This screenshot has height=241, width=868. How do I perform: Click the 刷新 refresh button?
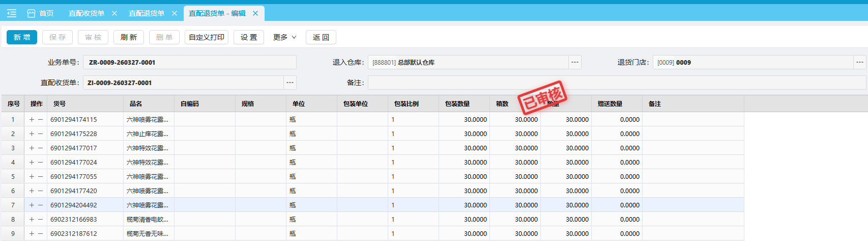point(129,37)
